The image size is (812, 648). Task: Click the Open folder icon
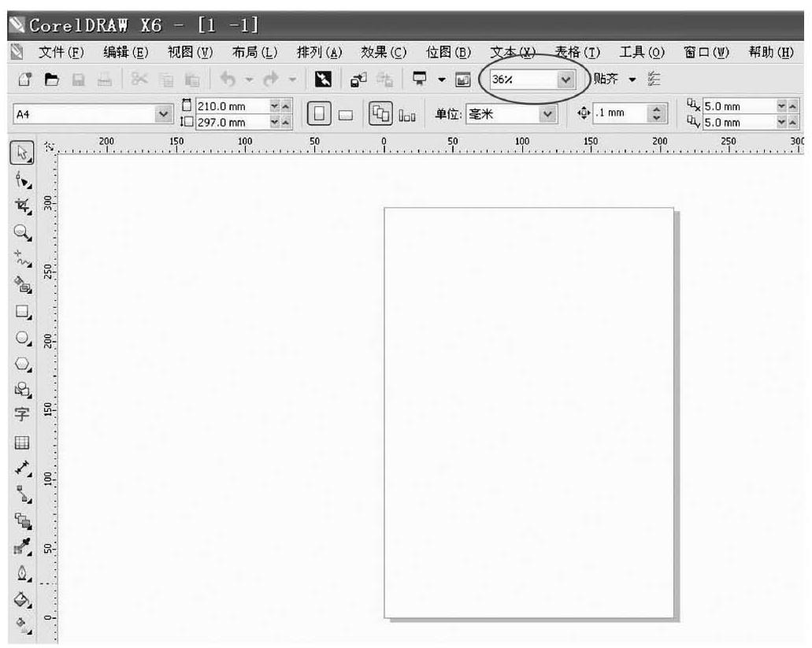[x=51, y=80]
